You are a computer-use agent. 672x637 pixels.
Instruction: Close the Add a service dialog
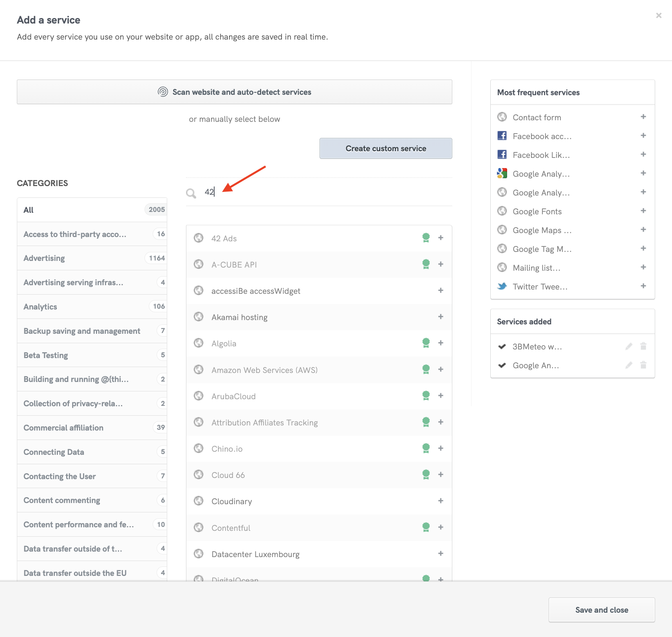(x=659, y=16)
